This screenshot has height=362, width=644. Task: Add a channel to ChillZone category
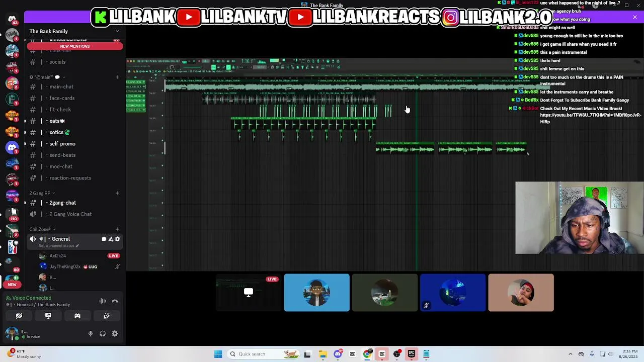pos(117,229)
